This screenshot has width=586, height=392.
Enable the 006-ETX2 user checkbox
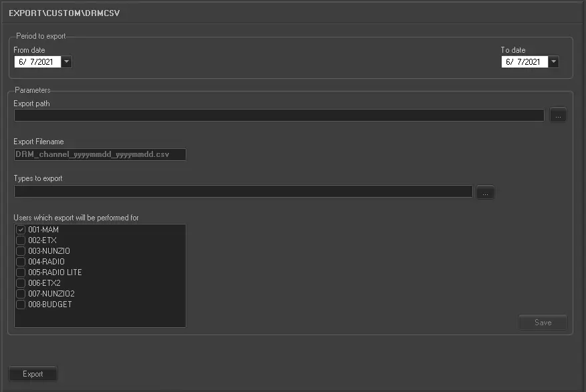(x=21, y=283)
